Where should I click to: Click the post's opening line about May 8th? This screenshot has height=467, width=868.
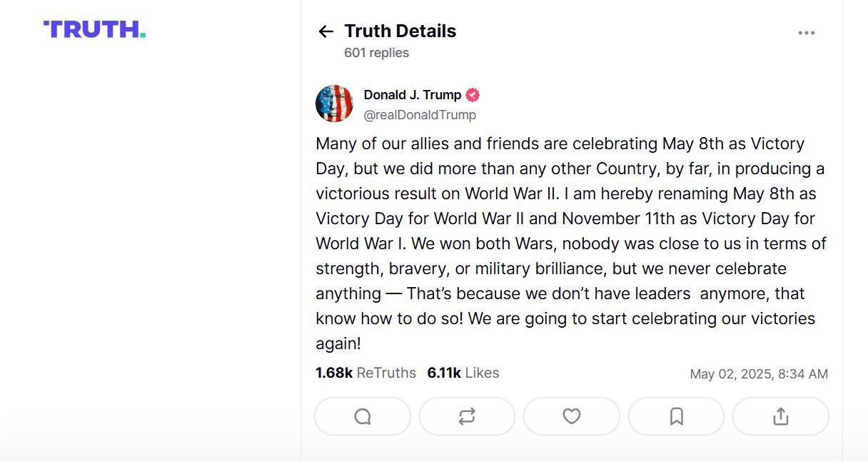click(560, 144)
